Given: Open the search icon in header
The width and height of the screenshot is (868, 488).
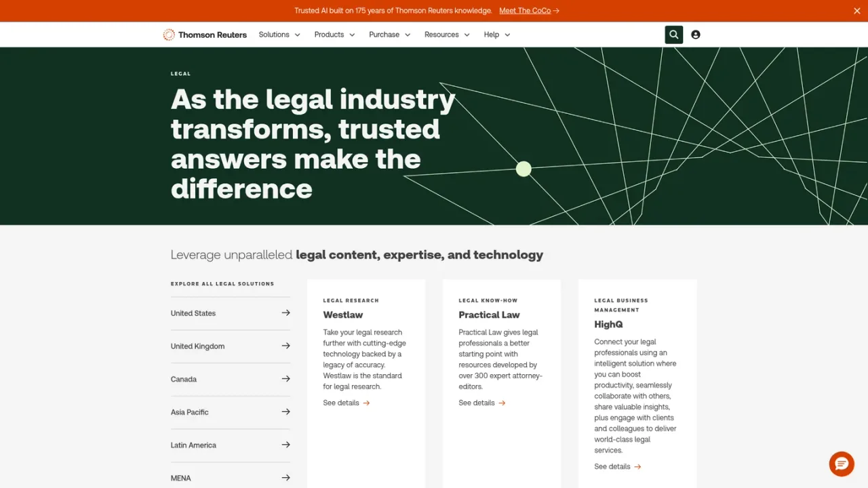Looking at the screenshot, I should (673, 35).
